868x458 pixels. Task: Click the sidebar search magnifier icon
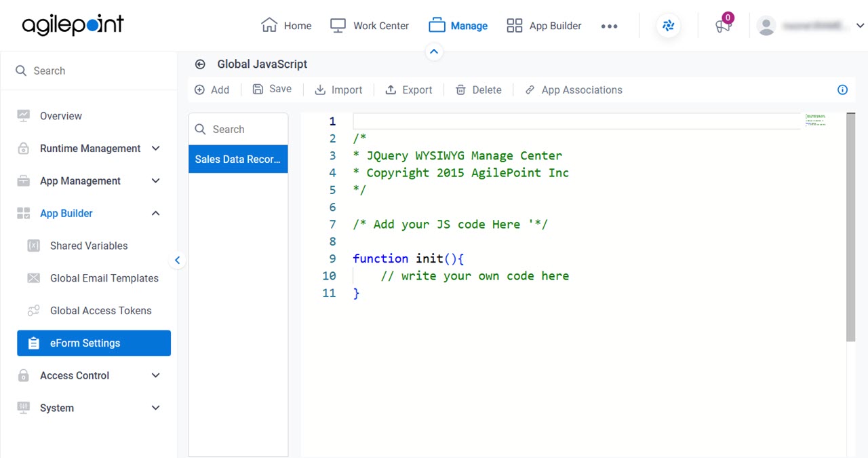pos(21,71)
